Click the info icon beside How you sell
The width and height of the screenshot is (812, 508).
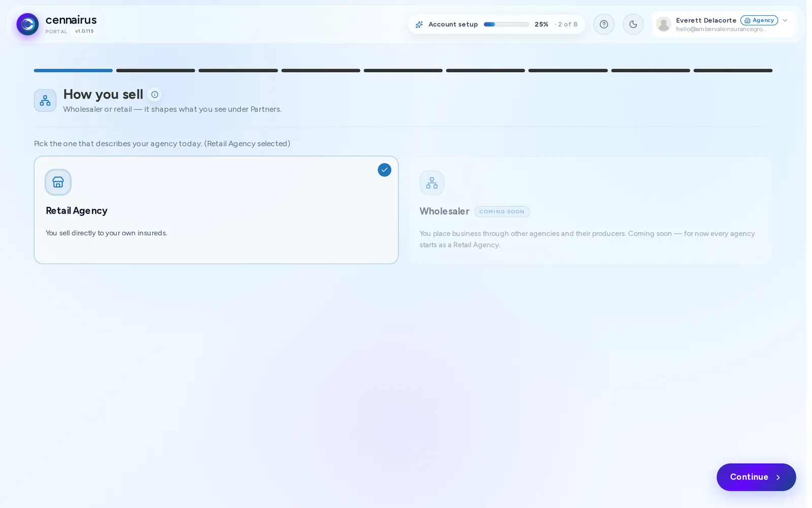click(155, 94)
